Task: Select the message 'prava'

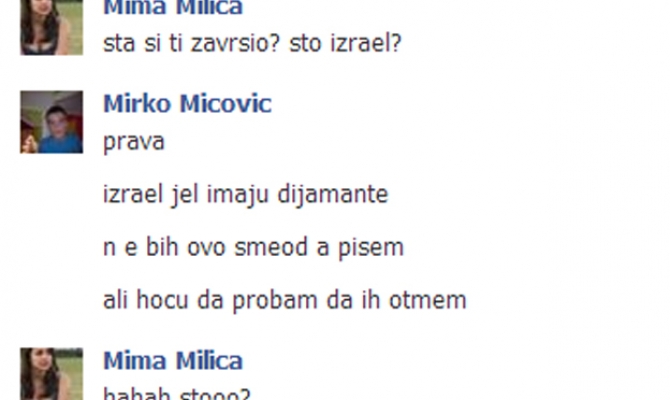Action: pos(134,142)
